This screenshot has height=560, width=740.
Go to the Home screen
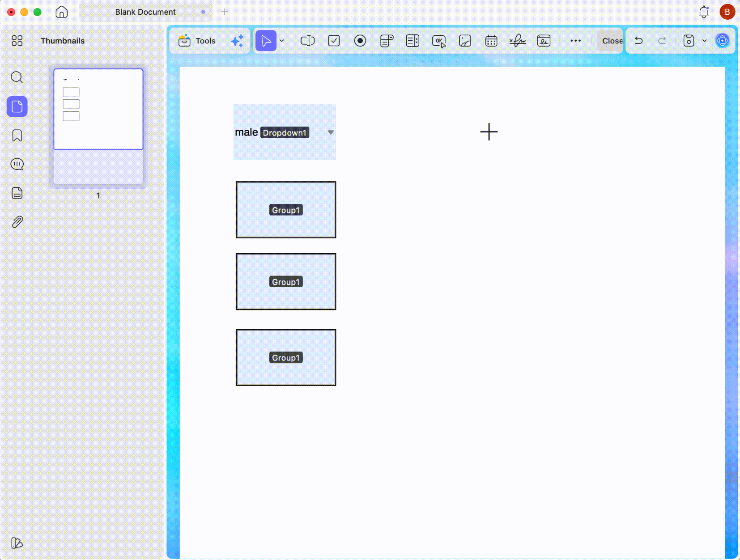pyautogui.click(x=62, y=12)
